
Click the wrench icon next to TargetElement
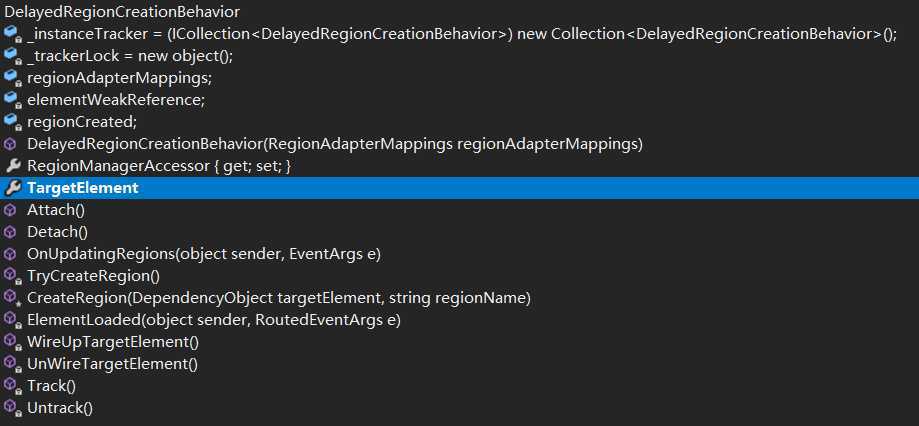tap(12, 188)
